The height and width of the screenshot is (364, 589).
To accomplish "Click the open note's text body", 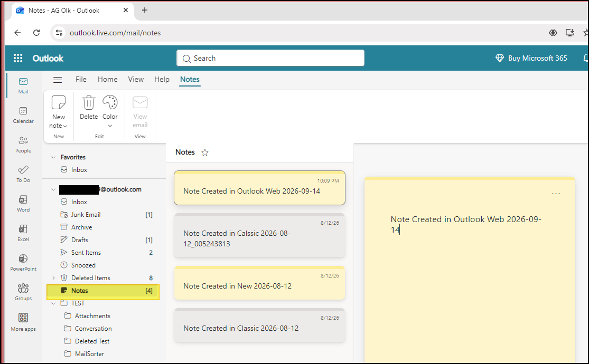I will [466, 224].
